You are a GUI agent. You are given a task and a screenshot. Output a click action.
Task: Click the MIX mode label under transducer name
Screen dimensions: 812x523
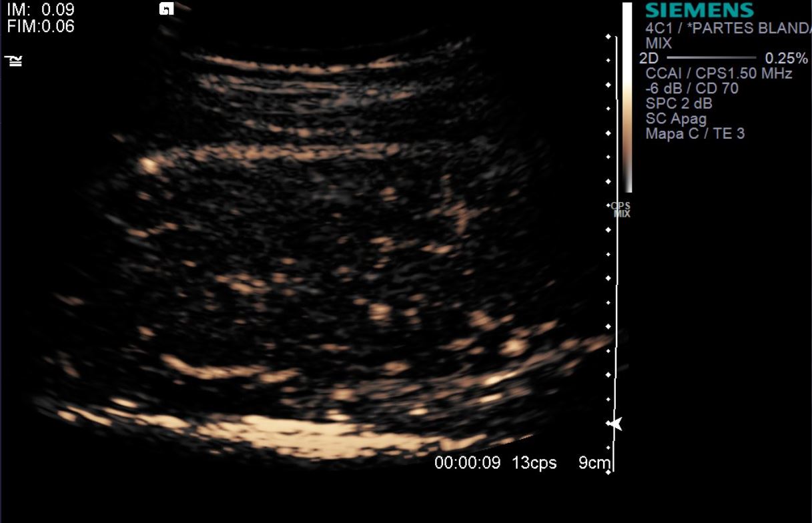pyautogui.click(x=659, y=43)
